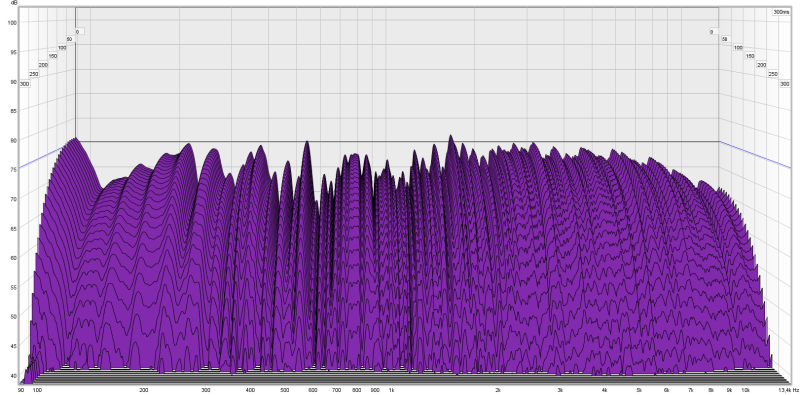Click the 300ms time range label
Viewport: 800px width, 395px height.
[x=781, y=11]
